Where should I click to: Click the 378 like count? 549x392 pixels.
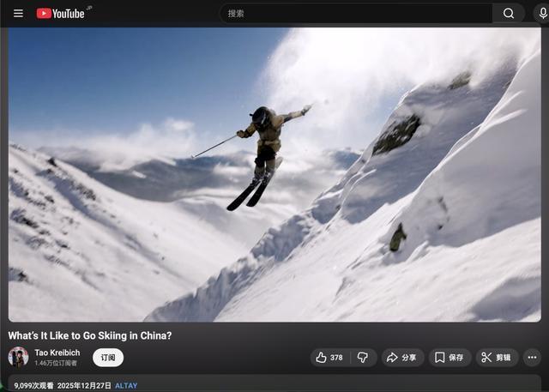coord(335,358)
